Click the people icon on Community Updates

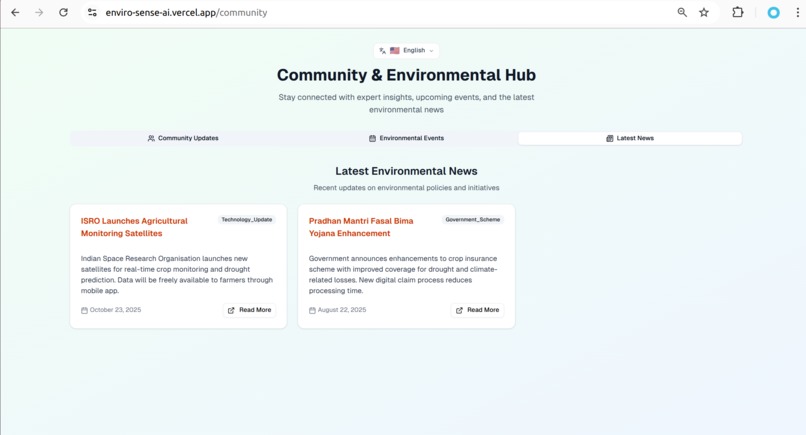[x=151, y=138]
